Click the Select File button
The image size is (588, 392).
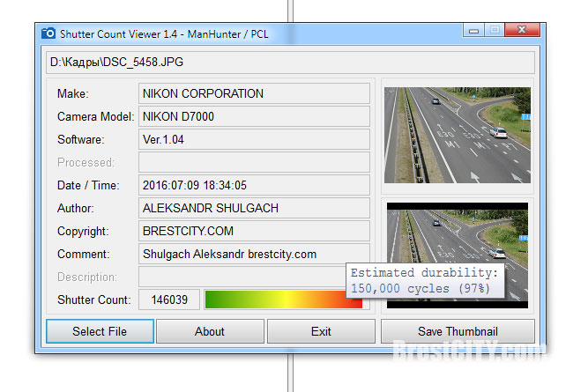point(100,331)
